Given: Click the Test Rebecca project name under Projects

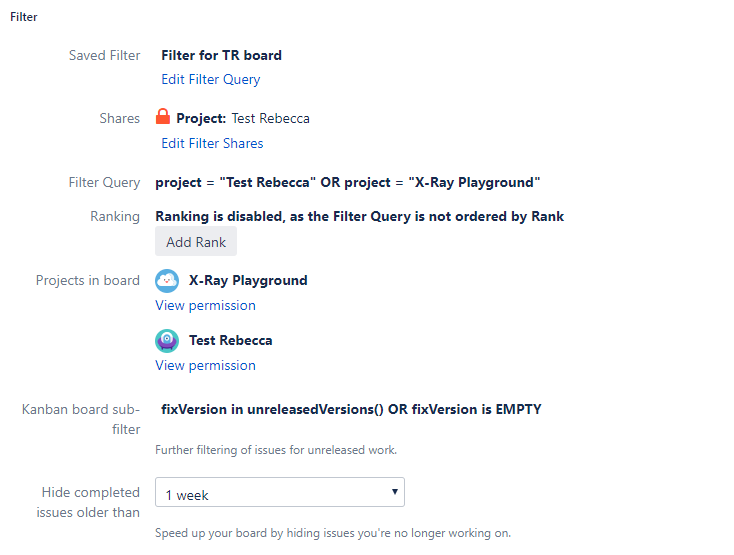Looking at the screenshot, I should click(230, 340).
